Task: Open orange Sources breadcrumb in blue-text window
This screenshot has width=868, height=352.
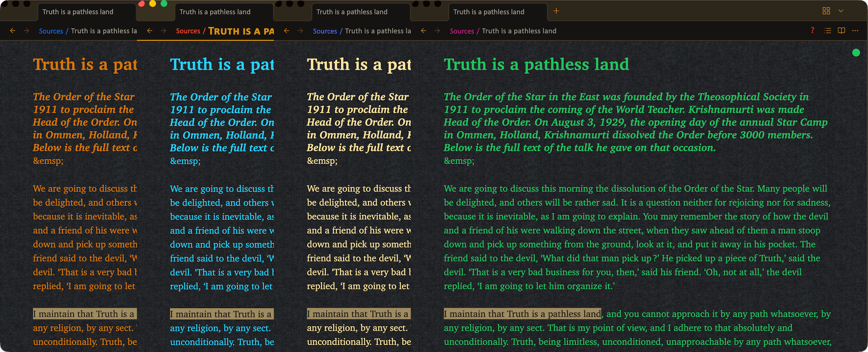Action: click(x=188, y=31)
